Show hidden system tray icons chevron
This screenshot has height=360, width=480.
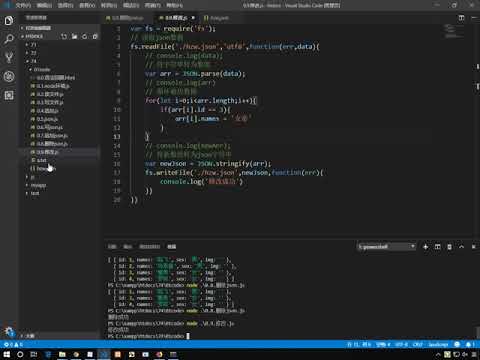tap(438, 355)
